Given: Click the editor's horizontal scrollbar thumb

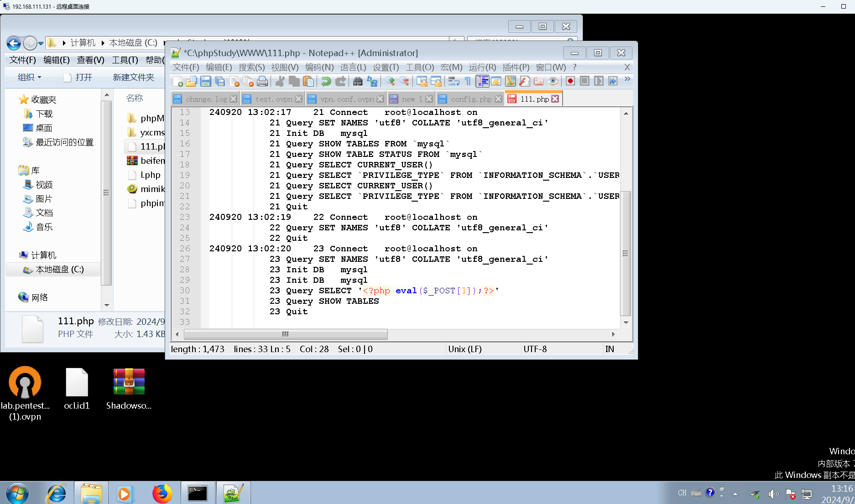Looking at the screenshot, I should [286, 334].
